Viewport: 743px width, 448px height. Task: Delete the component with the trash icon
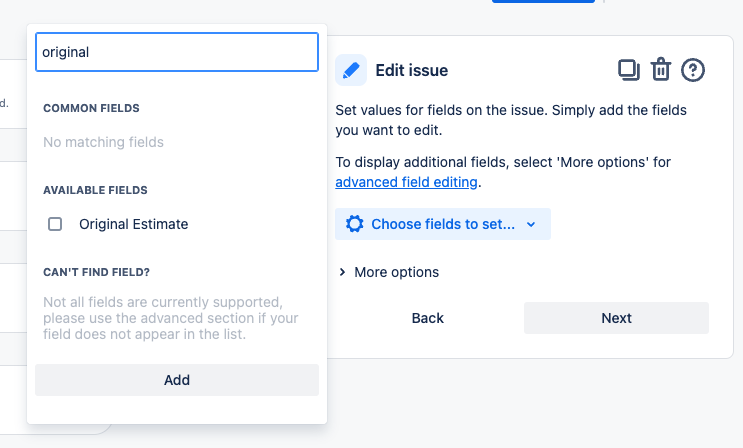tap(661, 70)
